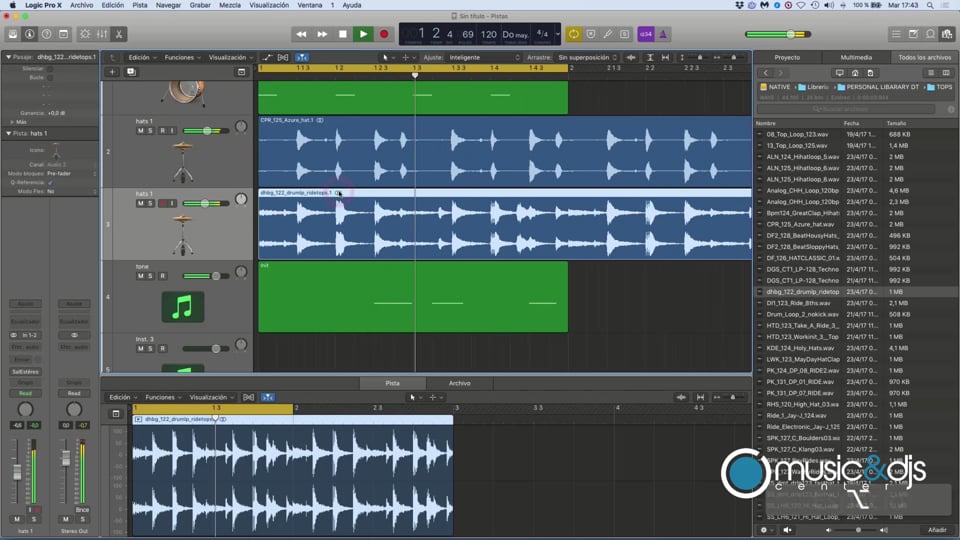The width and height of the screenshot is (960, 540).
Task: Open the Note Pad icon
Action: [913, 34]
